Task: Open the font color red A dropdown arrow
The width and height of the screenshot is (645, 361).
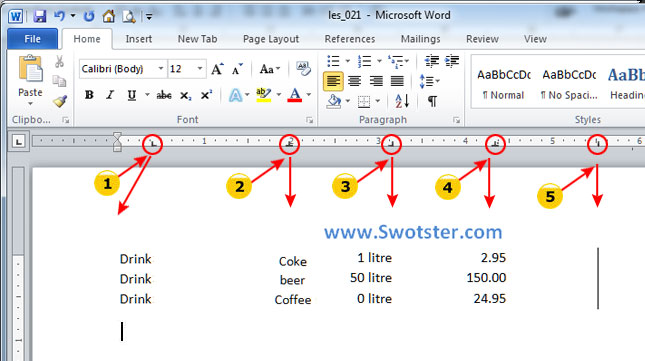Action: point(309,95)
